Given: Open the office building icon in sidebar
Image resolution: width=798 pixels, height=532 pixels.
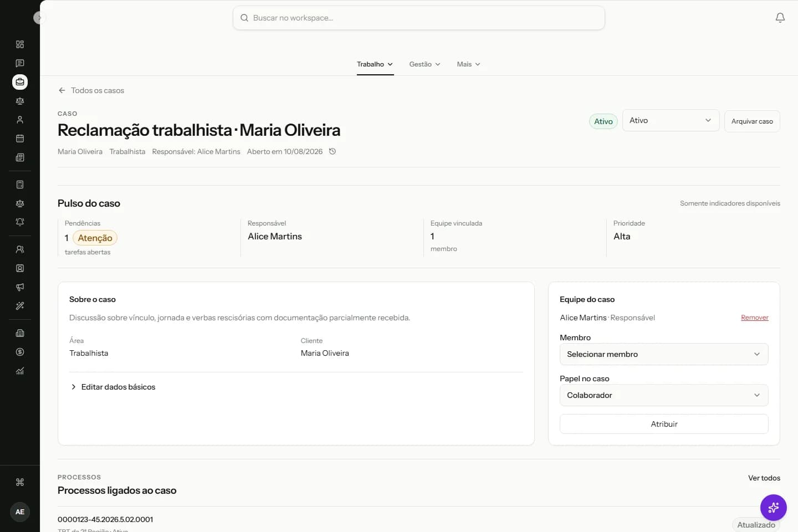Looking at the screenshot, I should 20,333.
